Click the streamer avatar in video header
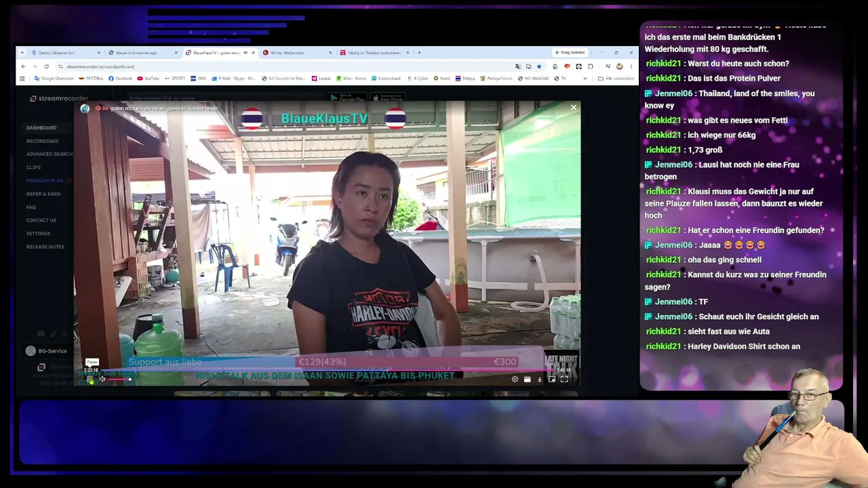Viewport: 868px width, 488px height. pyautogui.click(x=85, y=108)
